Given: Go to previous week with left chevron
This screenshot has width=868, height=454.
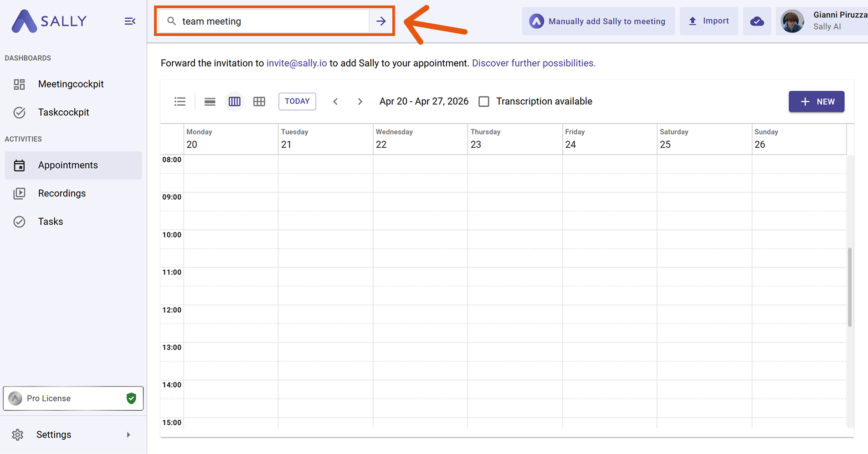Looking at the screenshot, I should click(336, 101).
